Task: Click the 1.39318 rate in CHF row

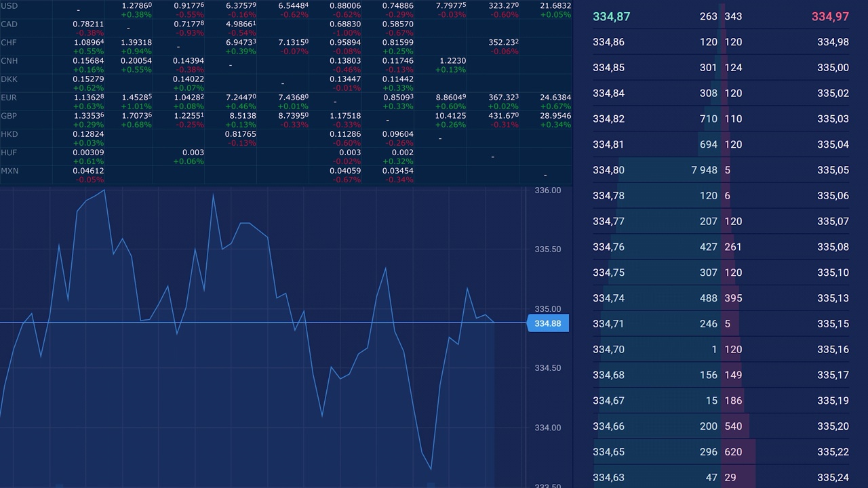Action: click(136, 42)
